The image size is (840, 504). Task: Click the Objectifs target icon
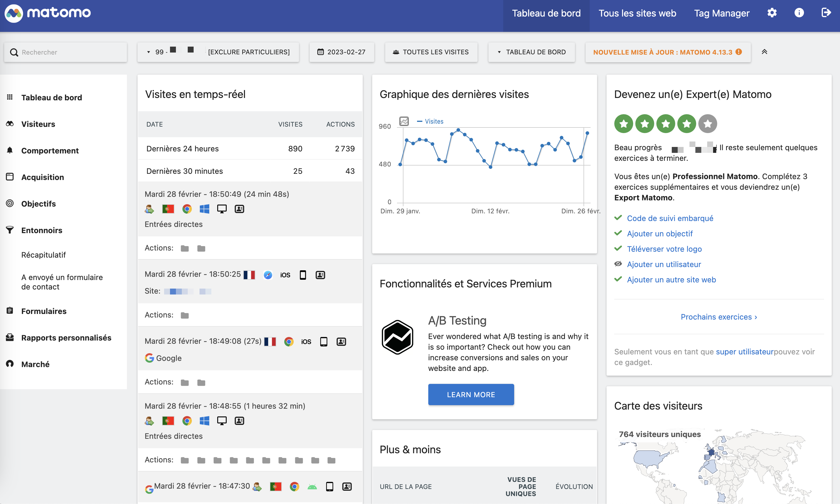point(10,203)
